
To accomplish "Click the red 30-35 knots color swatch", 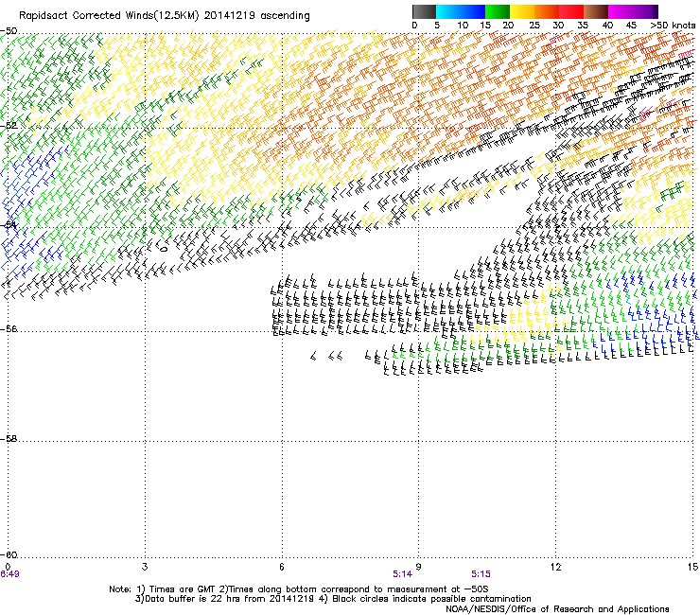I will 571,11.
